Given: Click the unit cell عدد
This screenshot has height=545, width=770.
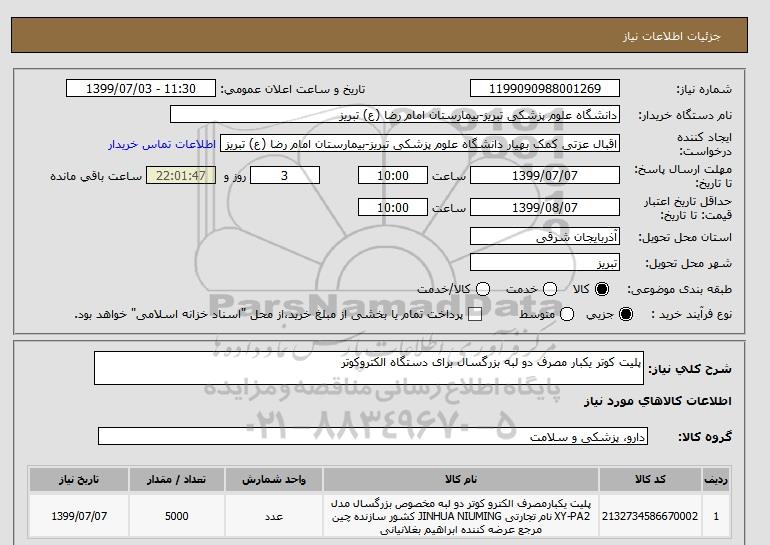Looking at the screenshot, I should coord(274,516).
